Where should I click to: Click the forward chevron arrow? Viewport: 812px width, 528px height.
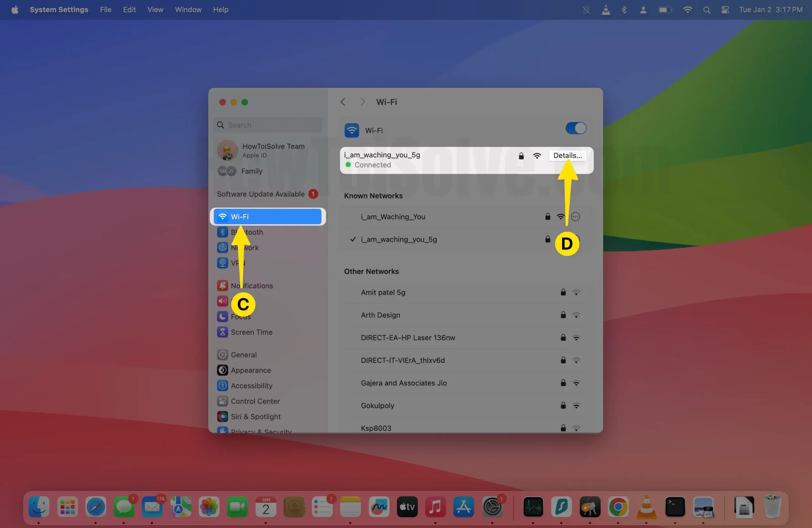coord(363,102)
